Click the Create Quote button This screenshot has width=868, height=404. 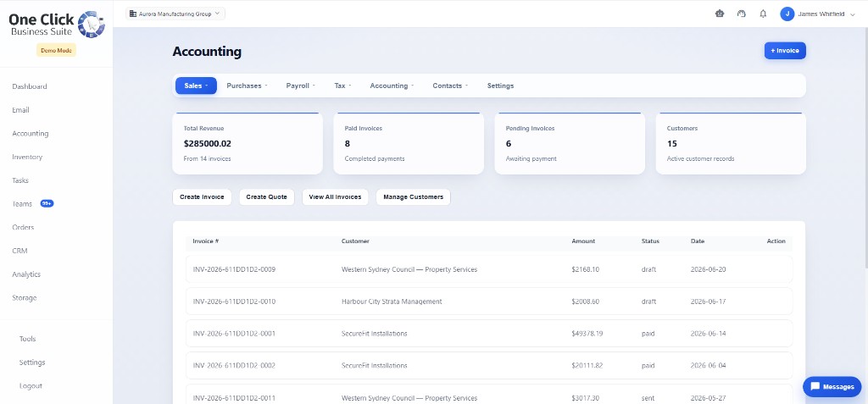[267, 197]
